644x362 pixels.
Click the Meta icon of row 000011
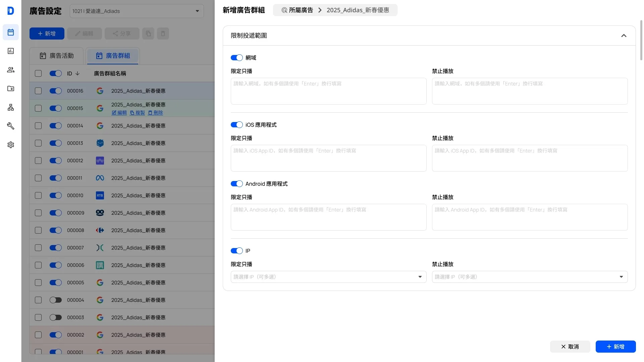100,178
